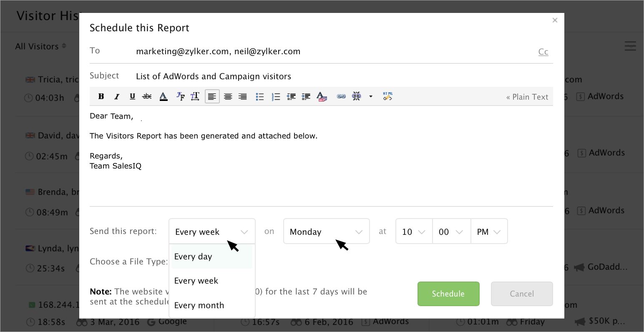The image size is (644, 332).
Task: Switch the editor to Plain Text
Action: click(x=527, y=97)
